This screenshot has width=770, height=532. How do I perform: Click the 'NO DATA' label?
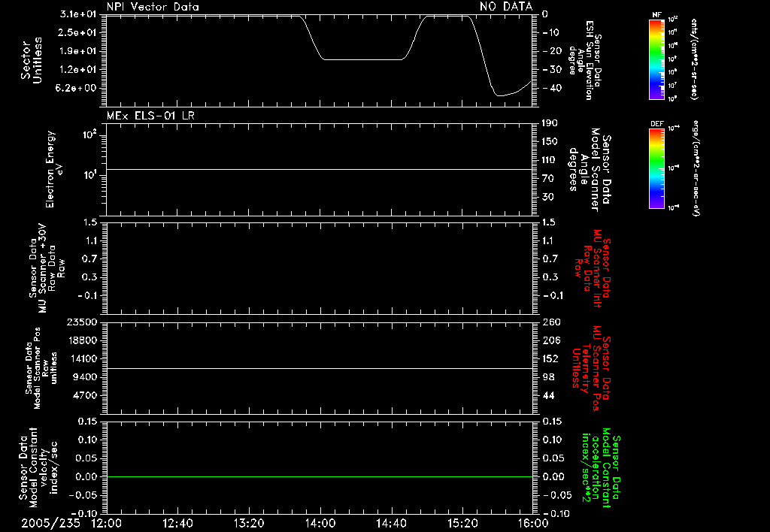pos(506,6)
